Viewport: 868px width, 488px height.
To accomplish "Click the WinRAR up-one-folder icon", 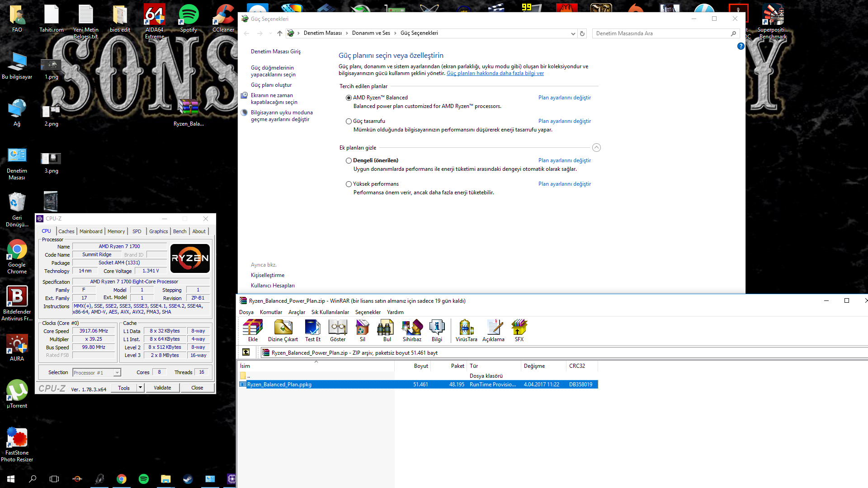I will tap(246, 352).
